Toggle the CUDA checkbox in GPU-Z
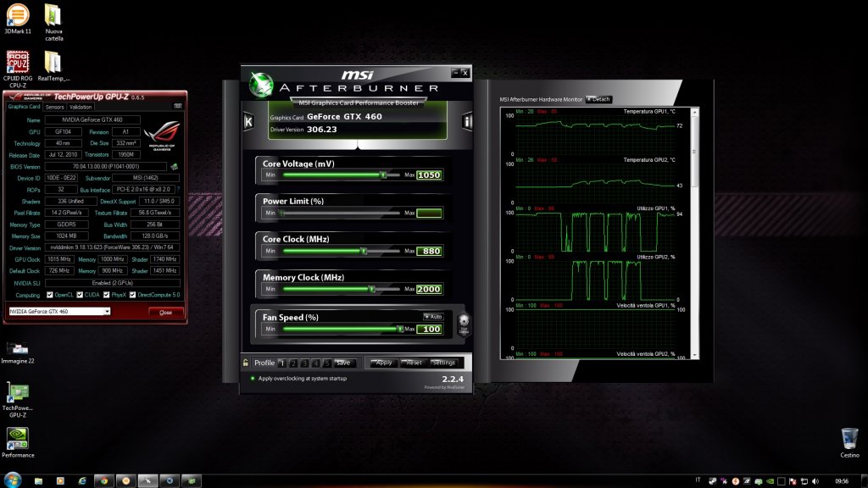The image size is (868, 488). point(80,295)
